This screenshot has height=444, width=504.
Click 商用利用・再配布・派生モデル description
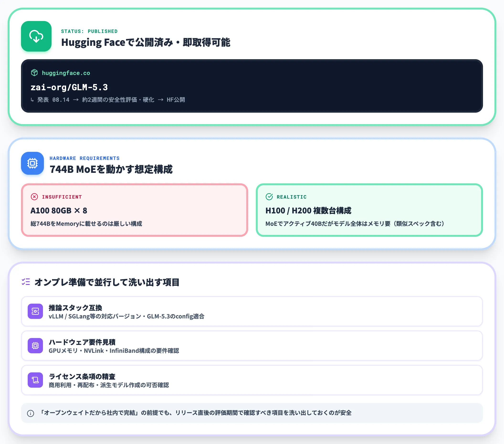coord(109,385)
